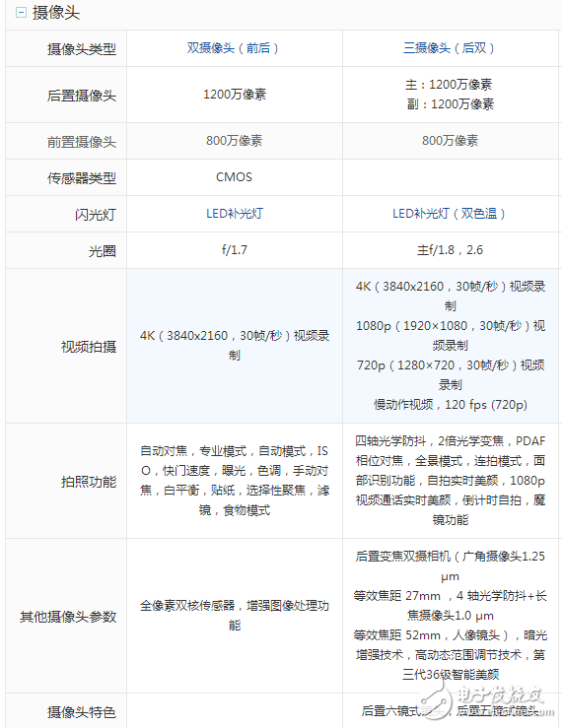This screenshot has height=728, width=562.
Task: Select the 前置摄像头 row label
Action: [x=82, y=142]
